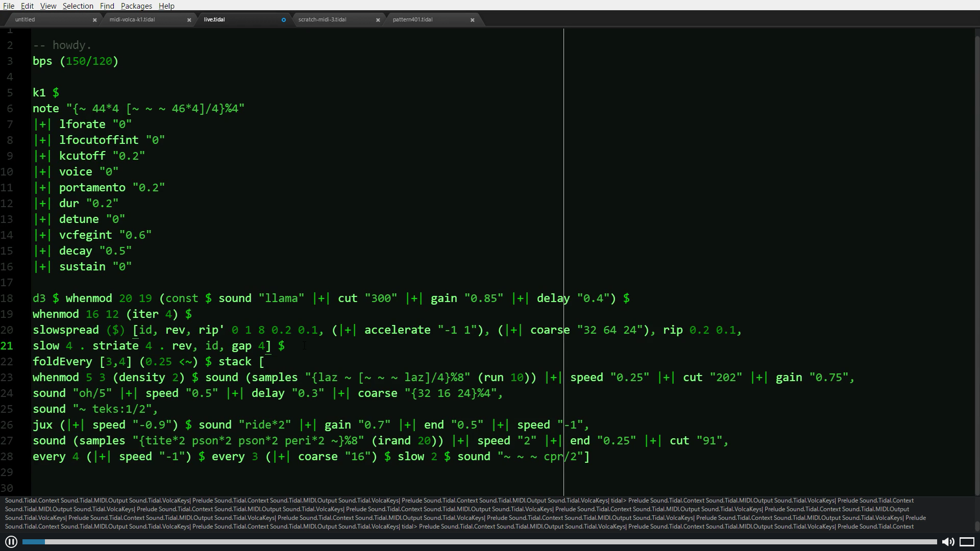
Task: Open the Find menu
Action: (107, 6)
